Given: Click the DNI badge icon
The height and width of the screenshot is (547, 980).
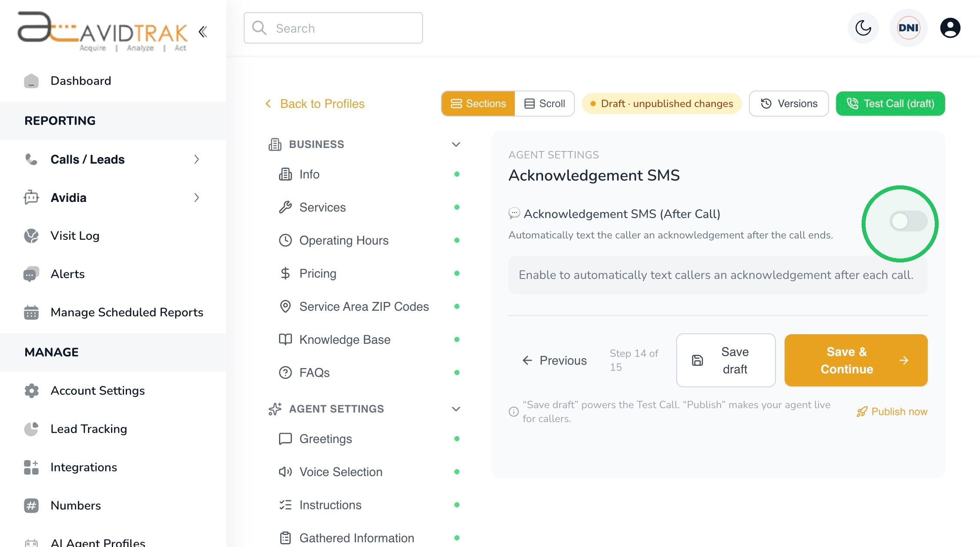Looking at the screenshot, I should pyautogui.click(x=908, y=28).
